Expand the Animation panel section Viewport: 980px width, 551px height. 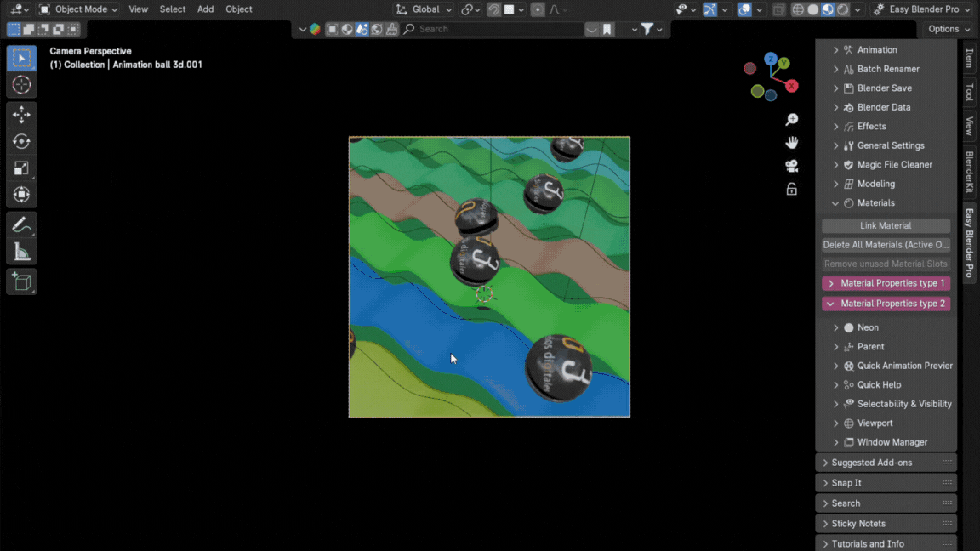[876, 50]
